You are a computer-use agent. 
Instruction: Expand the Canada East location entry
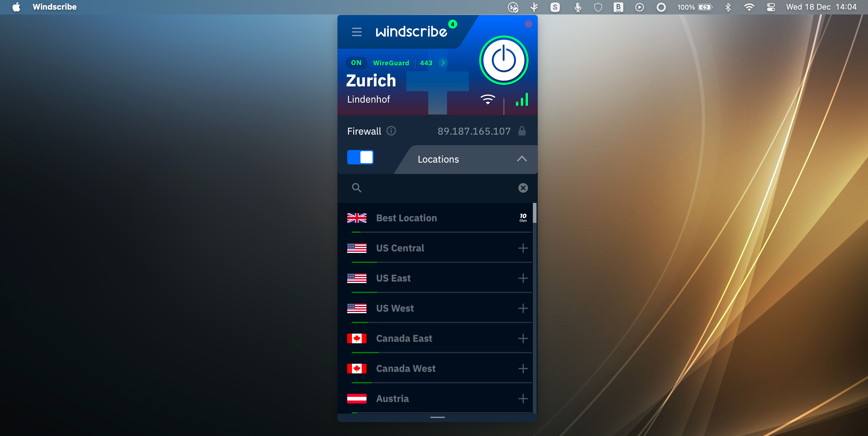[522, 338]
